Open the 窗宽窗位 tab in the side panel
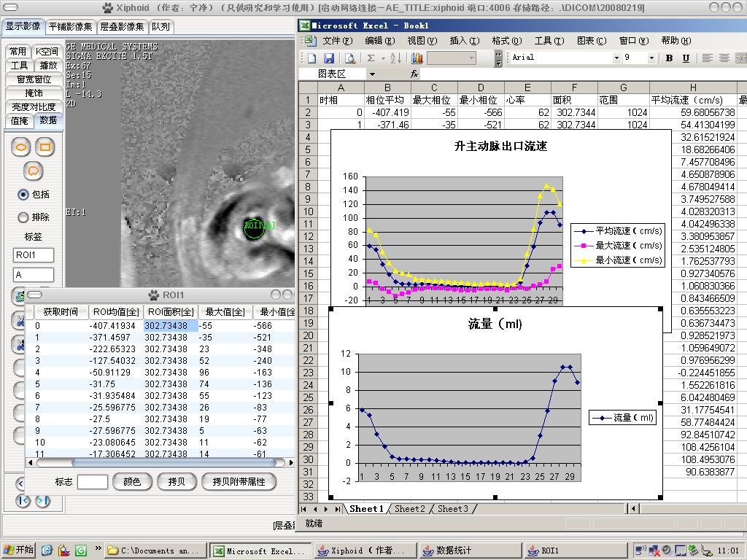This screenshot has width=747, height=560. click(x=34, y=79)
